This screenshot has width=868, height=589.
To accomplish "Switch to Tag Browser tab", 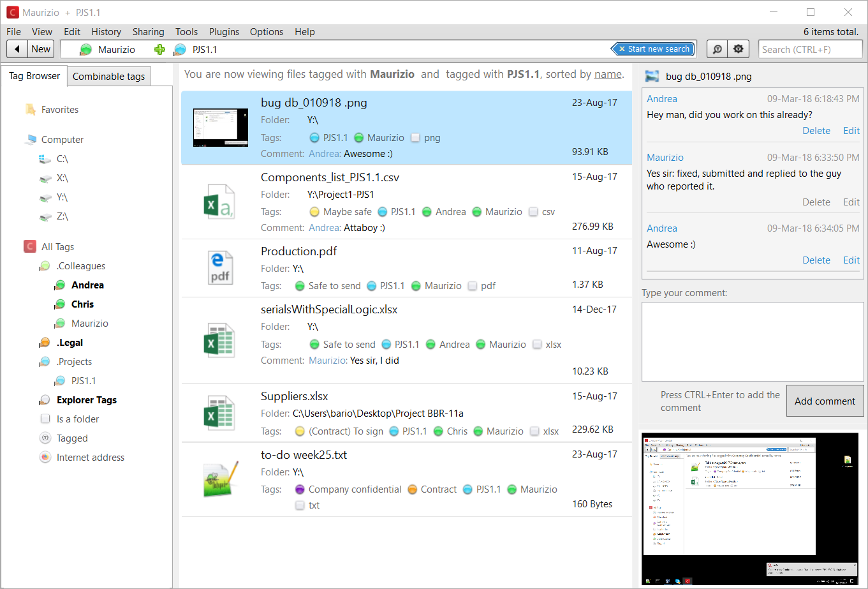I will pyautogui.click(x=34, y=75).
